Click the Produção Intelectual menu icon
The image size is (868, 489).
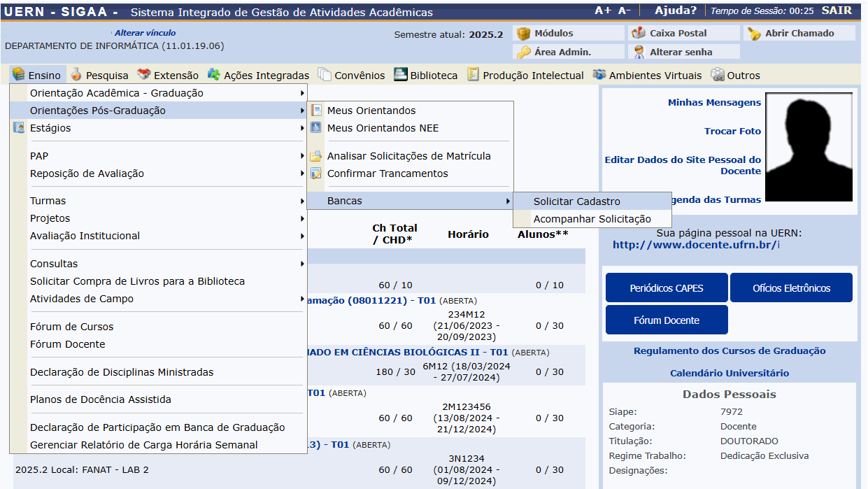point(474,75)
